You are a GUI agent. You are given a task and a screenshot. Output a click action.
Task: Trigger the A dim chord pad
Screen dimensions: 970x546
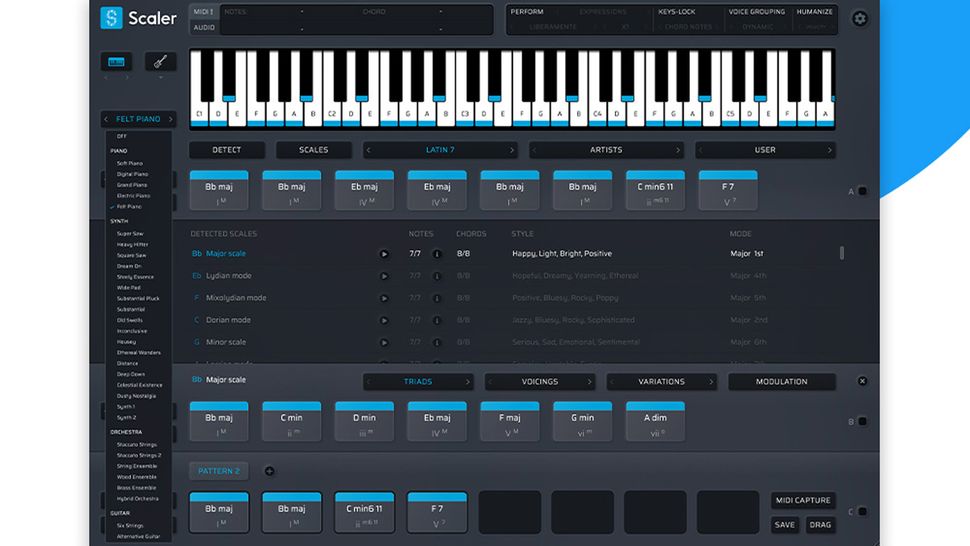[655, 422]
